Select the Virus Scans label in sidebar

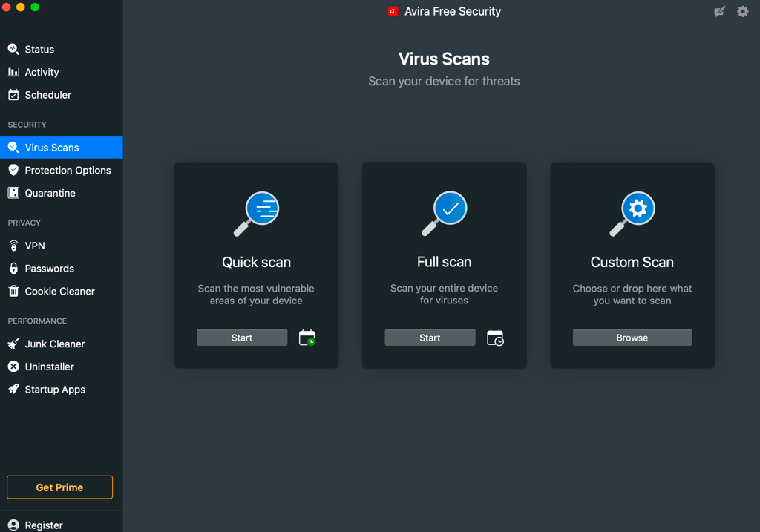52,148
